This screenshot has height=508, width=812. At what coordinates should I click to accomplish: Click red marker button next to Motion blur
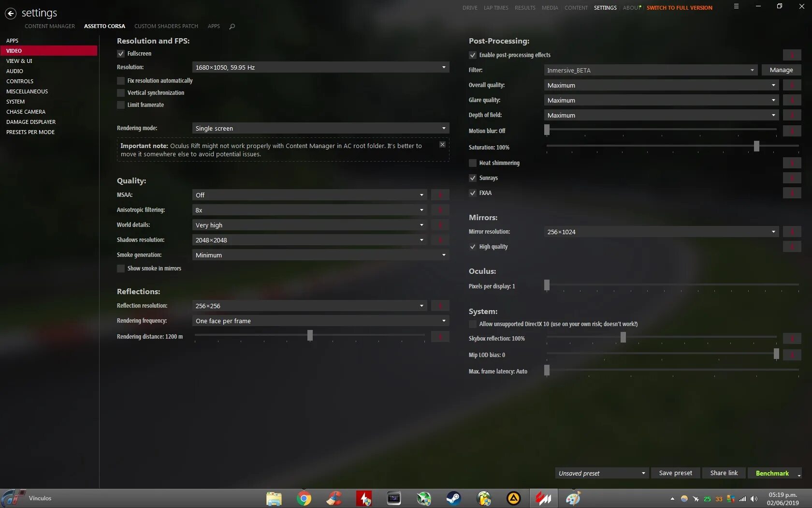click(x=792, y=131)
